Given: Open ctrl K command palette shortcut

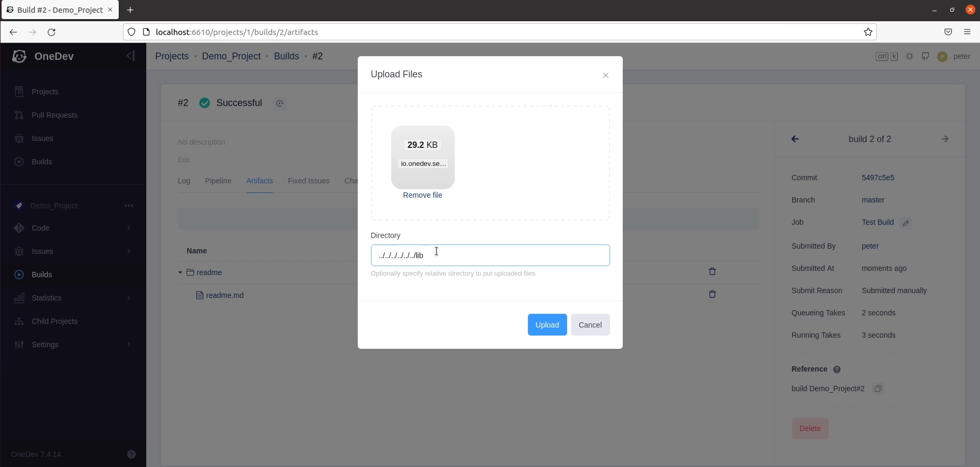Looking at the screenshot, I should (x=887, y=56).
